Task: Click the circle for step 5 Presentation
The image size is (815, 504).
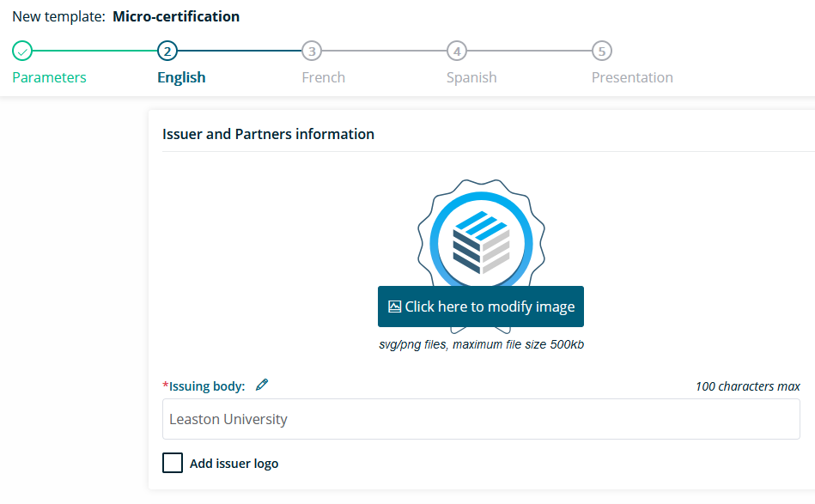Action: coord(602,51)
